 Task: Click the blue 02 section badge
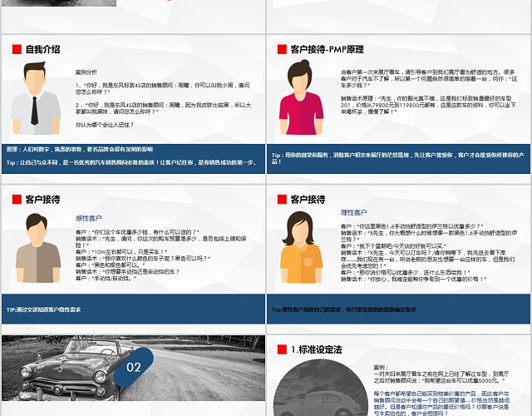pyautogui.click(x=133, y=367)
